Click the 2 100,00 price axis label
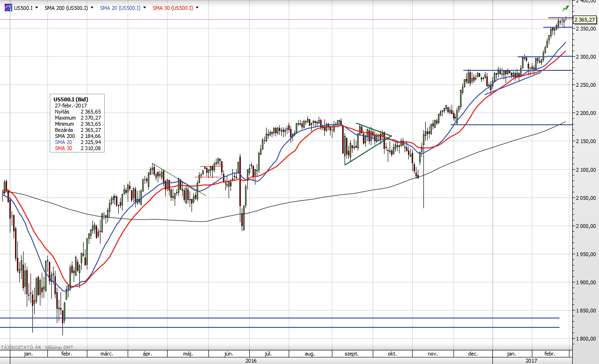The image size is (599, 364). 585,170
